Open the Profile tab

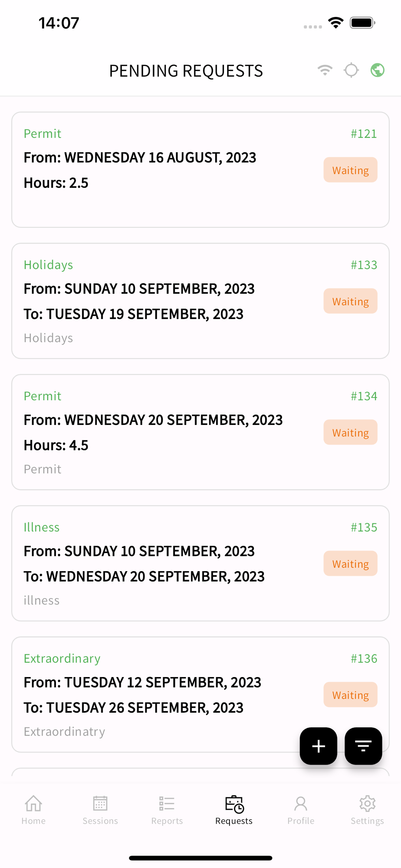(301, 810)
